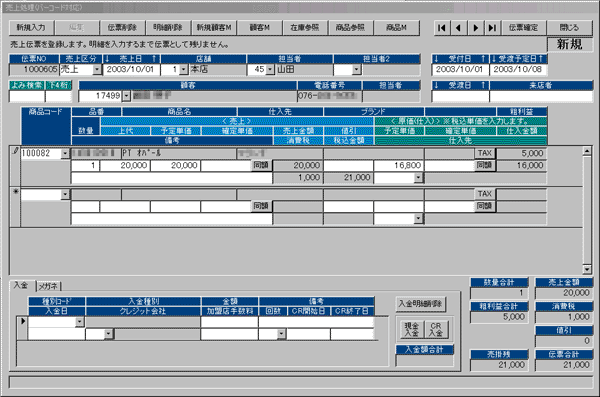Image resolution: width=600 pixels, height=397 pixels.
Task: Click the 確定単価 field in first row
Action: [226, 165]
